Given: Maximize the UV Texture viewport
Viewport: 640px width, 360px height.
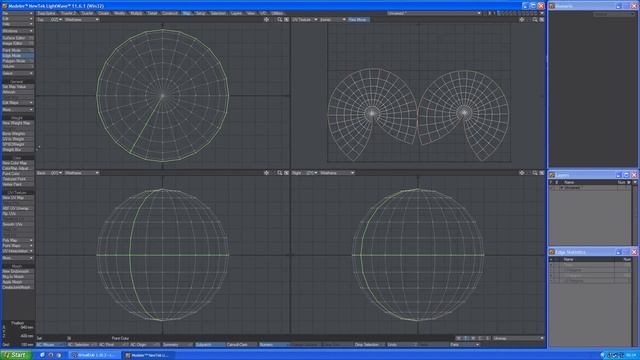Looking at the screenshot, I should [x=542, y=20].
